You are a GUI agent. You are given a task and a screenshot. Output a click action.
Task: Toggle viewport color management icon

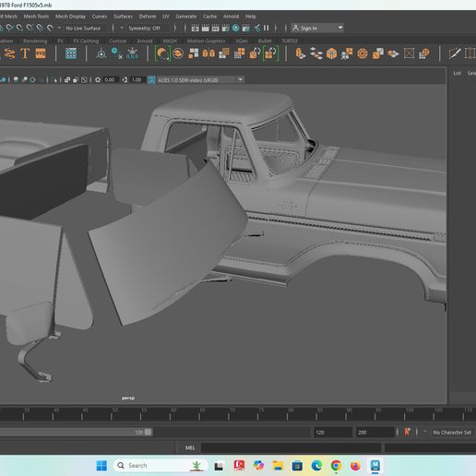coord(151,79)
